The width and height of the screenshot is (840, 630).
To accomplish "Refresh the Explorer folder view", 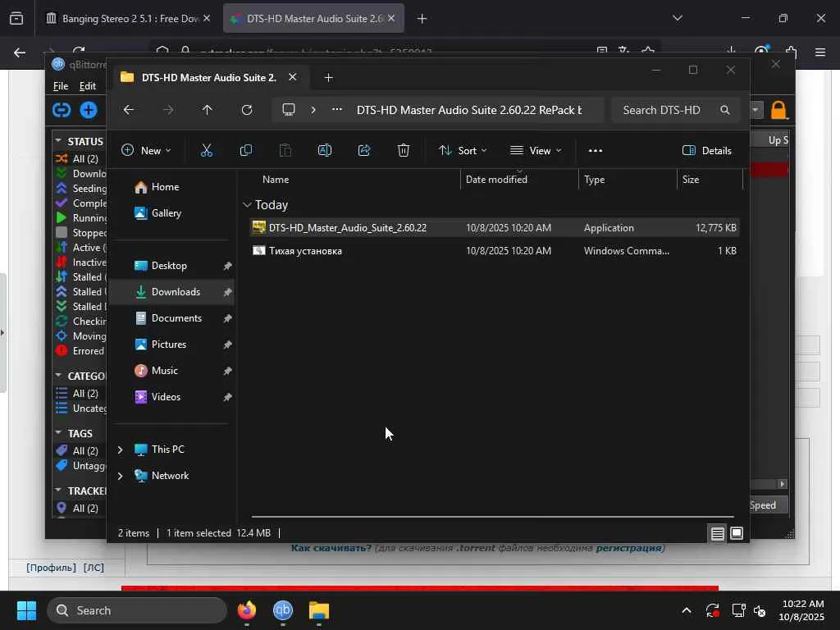I will (246, 110).
